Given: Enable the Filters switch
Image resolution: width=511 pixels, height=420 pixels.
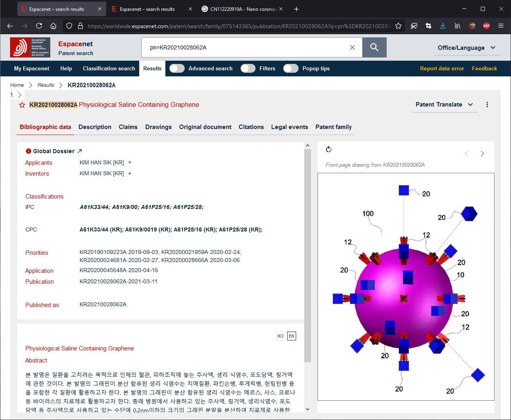Looking at the screenshot, I should point(248,68).
